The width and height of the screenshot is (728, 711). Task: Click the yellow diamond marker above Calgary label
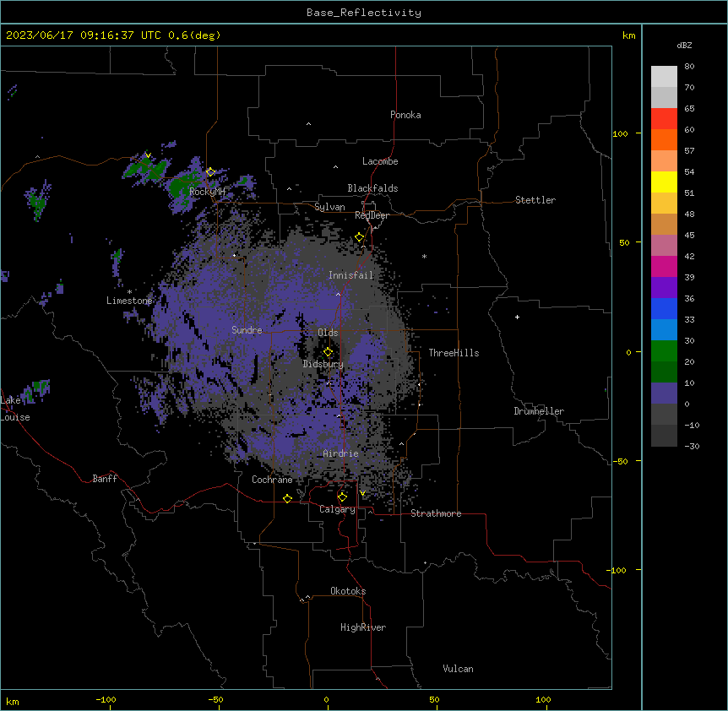(x=342, y=497)
